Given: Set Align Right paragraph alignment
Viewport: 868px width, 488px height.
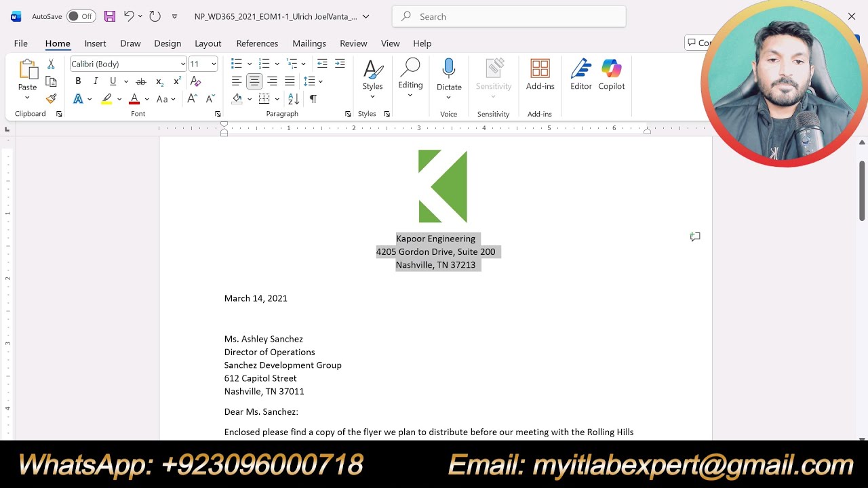Looking at the screenshot, I should click(x=272, y=81).
